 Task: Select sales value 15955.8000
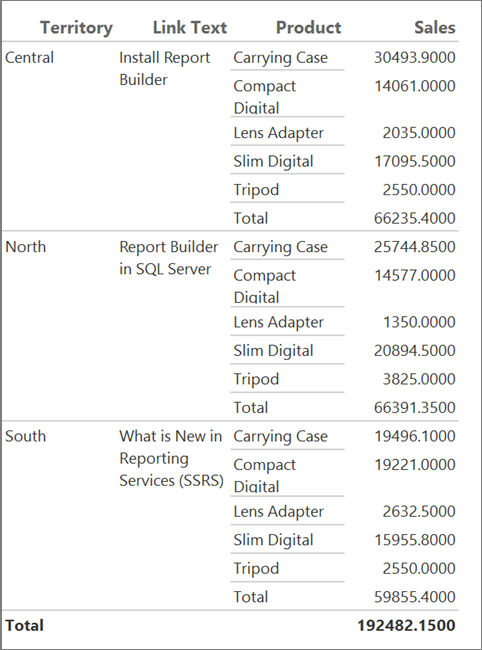coord(415,541)
